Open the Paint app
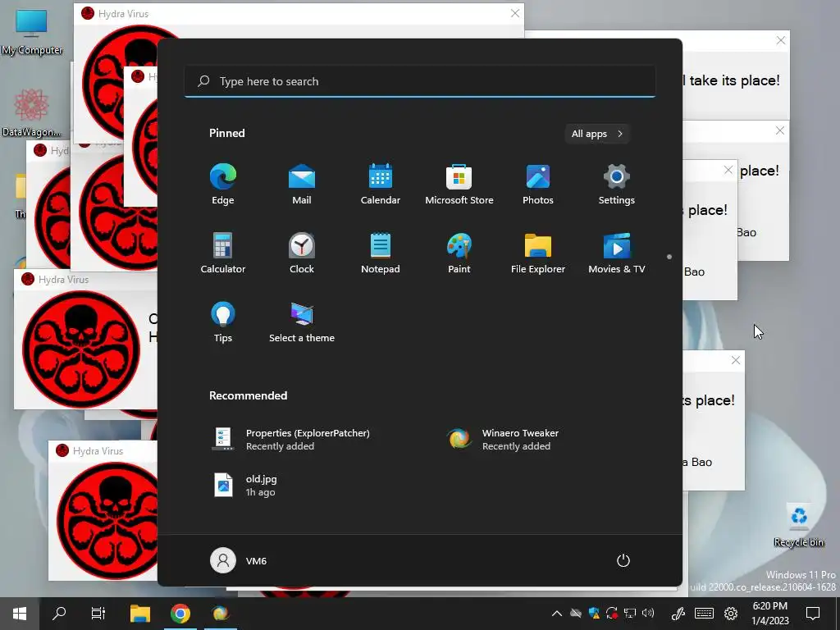Image resolution: width=840 pixels, height=630 pixels. point(459,253)
